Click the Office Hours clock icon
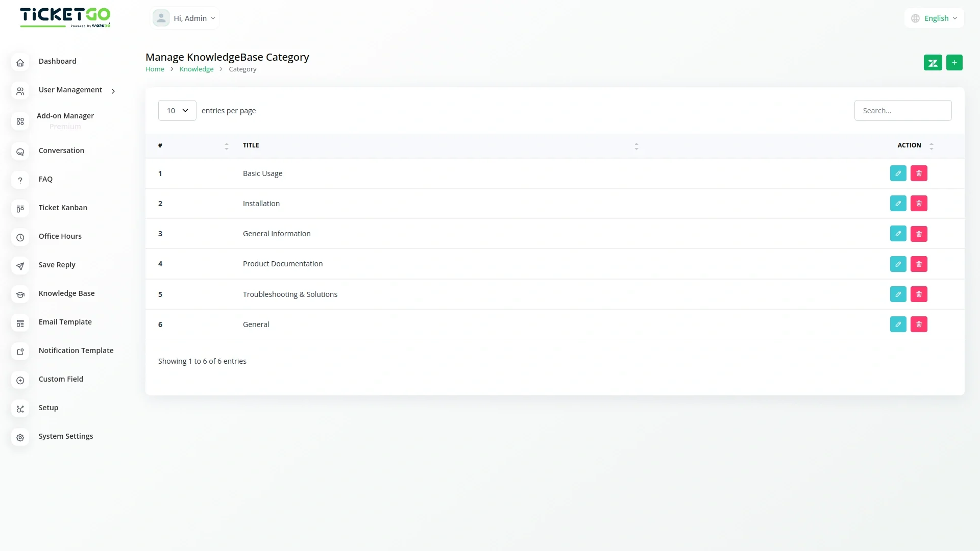Viewport: 980px width, 551px height. (x=20, y=237)
